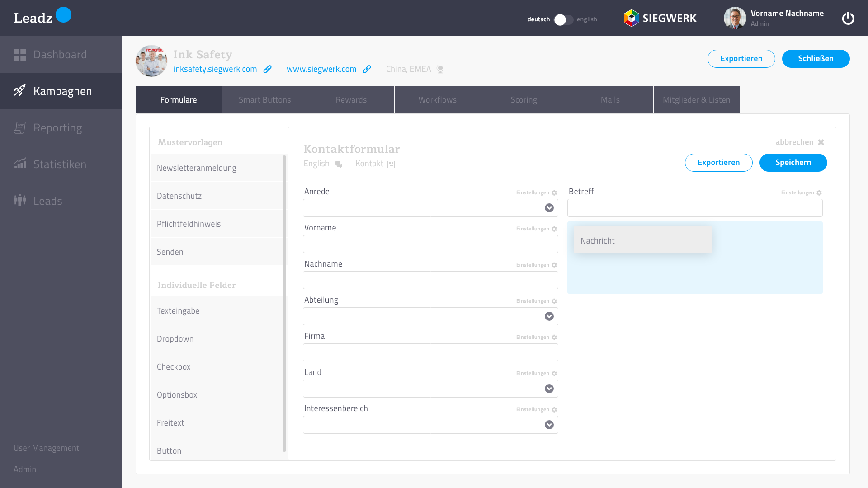Click the Schließen button
This screenshot has width=868, height=488.
[816, 59]
